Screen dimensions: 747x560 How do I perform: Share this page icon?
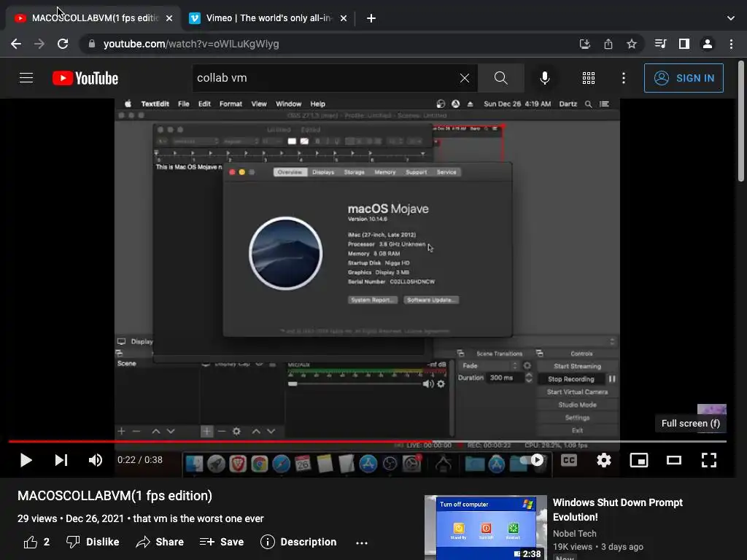[x=608, y=44]
